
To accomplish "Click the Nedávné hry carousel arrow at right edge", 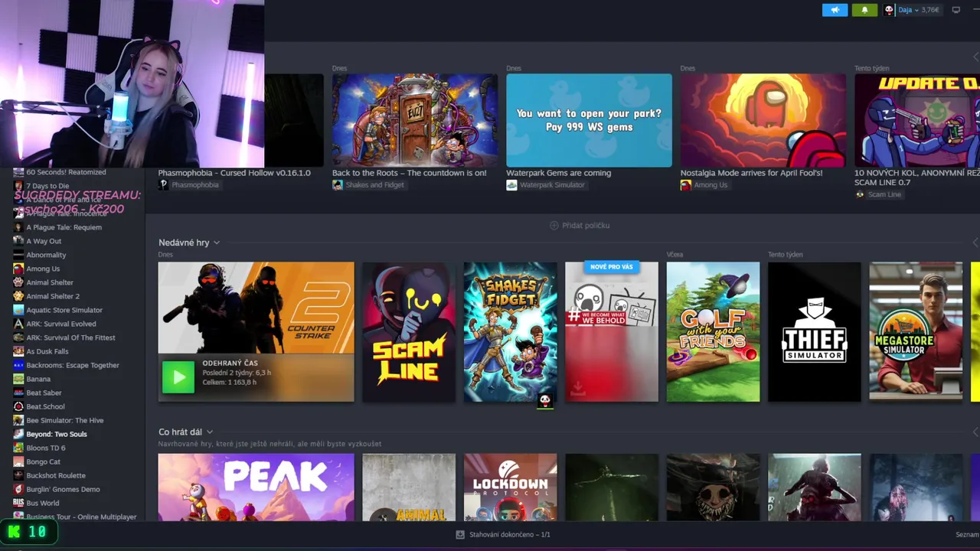I will tap(975, 243).
